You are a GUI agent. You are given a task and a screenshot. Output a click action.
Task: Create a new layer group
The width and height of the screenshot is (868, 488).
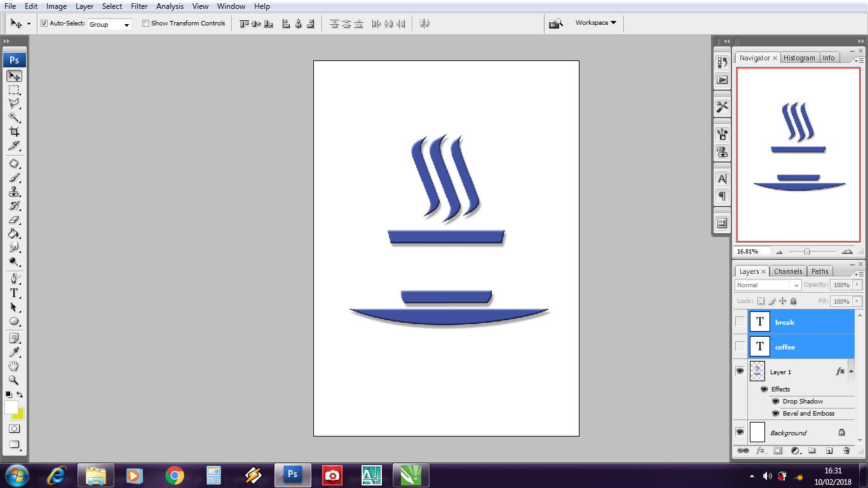tap(812, 451)
